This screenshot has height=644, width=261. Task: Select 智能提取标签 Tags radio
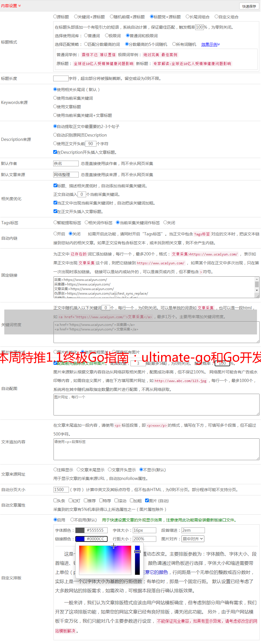pos(55,222)
